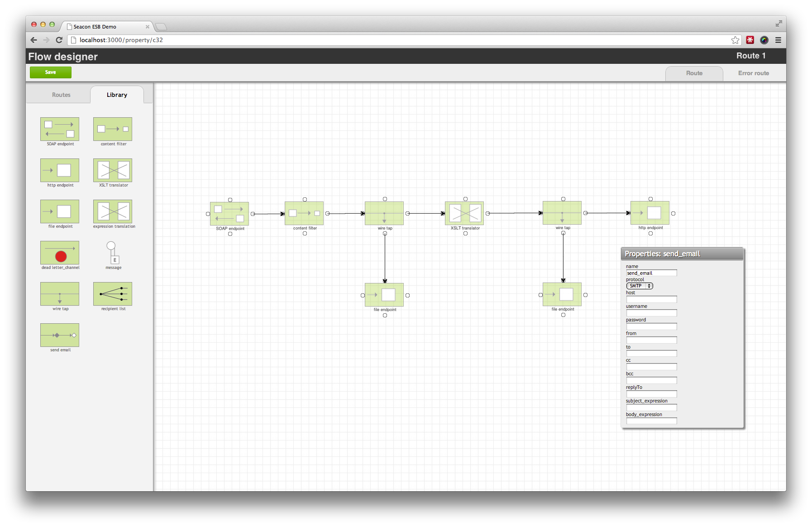
Task: Click the host input field
Action: 651,299
